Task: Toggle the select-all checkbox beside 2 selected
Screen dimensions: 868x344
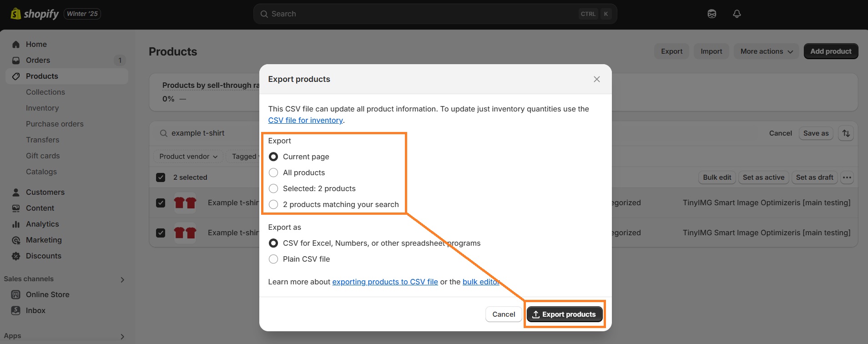Action: (161, 177)
